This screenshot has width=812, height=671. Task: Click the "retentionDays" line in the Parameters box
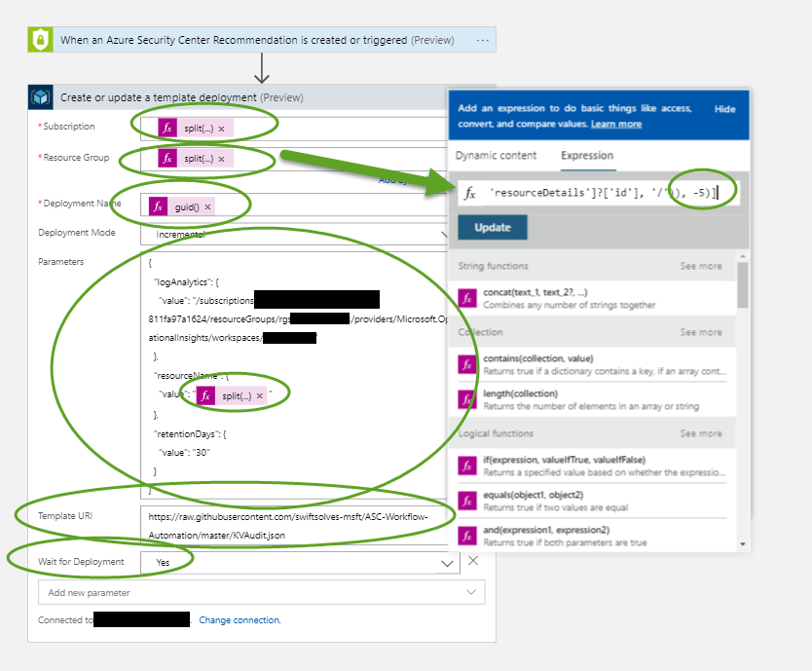pos(190,433)
